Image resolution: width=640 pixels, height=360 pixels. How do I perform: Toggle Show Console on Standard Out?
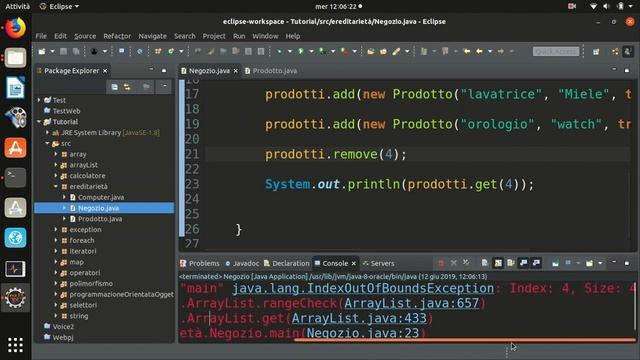[523, 263]
